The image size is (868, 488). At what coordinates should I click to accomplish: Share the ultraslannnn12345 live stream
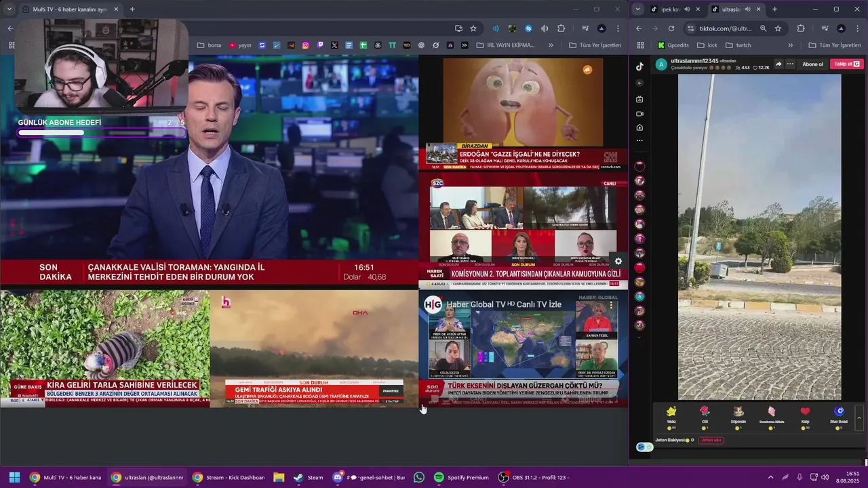778,64
